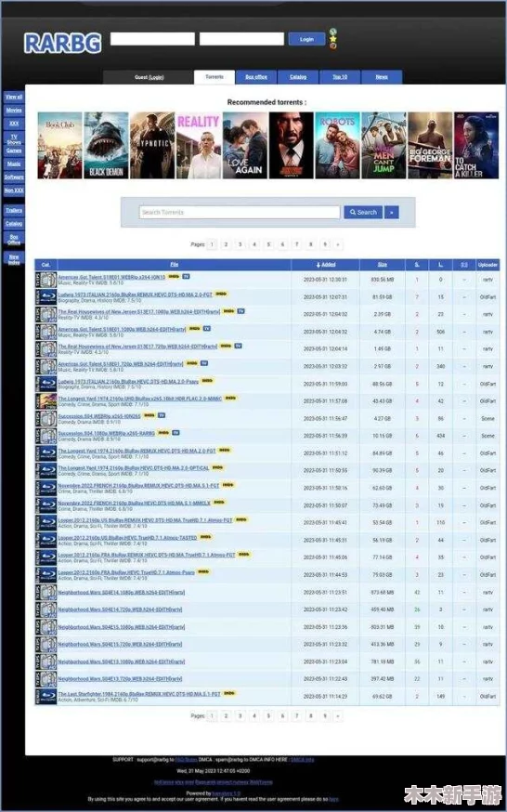This screenshot has width=507, height=812.
Task: Go to page 5 in top pagination
Action: (268, 244)
